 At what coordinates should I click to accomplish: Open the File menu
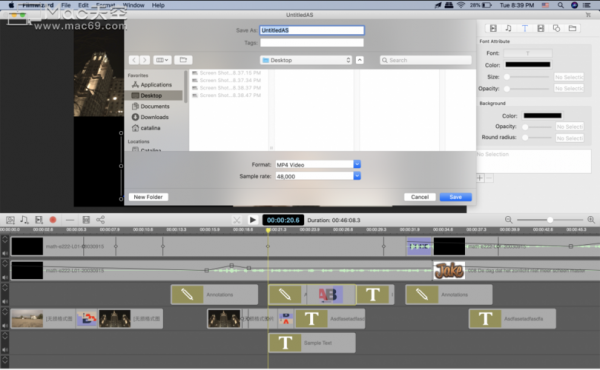point(66,5)
